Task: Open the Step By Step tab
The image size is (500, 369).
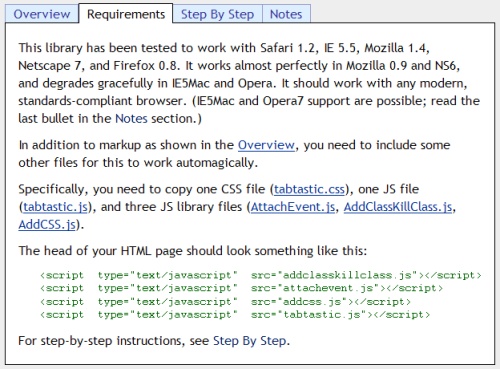Action: 217,14
